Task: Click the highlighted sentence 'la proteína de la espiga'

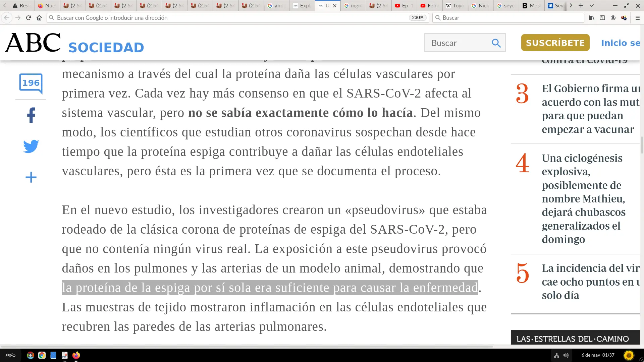Action: tap(270, 288)
